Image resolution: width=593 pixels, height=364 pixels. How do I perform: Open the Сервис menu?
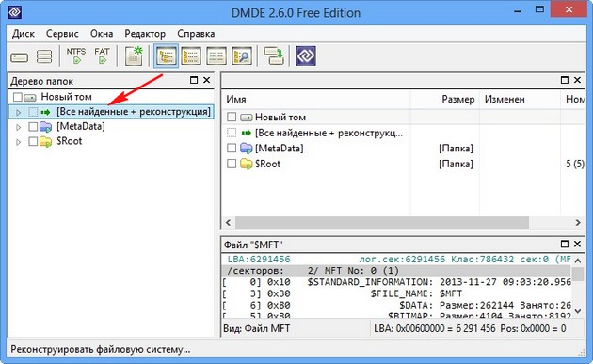[62, 34]
